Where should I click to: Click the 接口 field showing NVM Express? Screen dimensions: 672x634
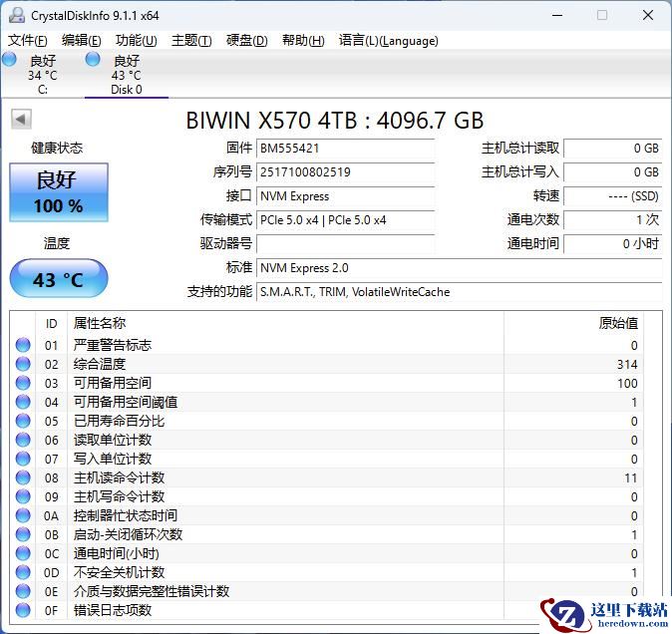345,196
